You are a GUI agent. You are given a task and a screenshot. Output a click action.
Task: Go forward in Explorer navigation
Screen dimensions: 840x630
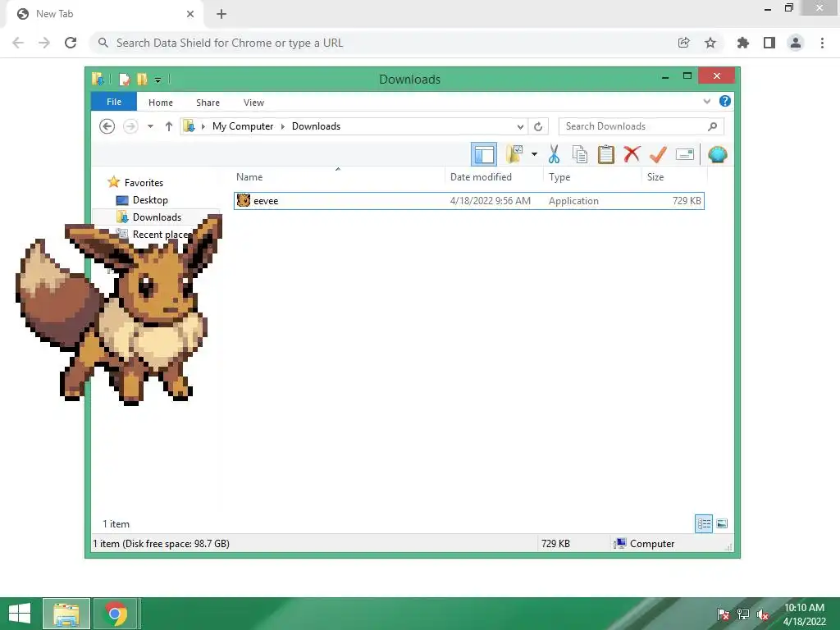coord(130,126)
